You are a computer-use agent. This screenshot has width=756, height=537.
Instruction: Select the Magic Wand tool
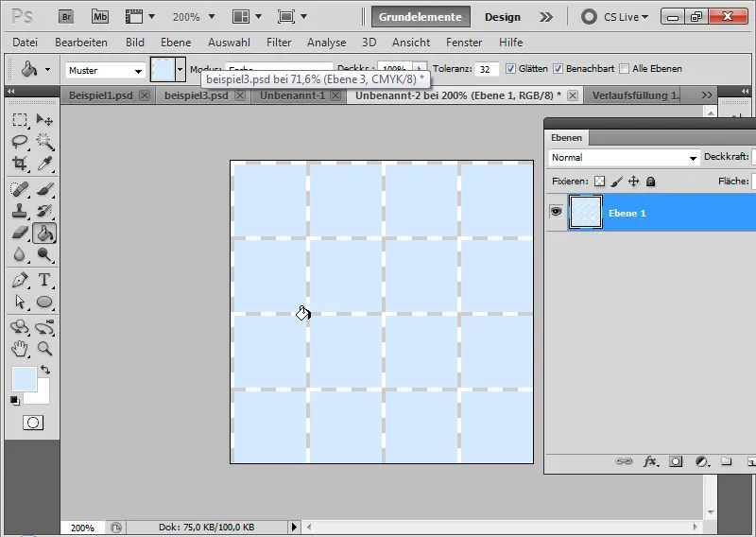point(44,142)
